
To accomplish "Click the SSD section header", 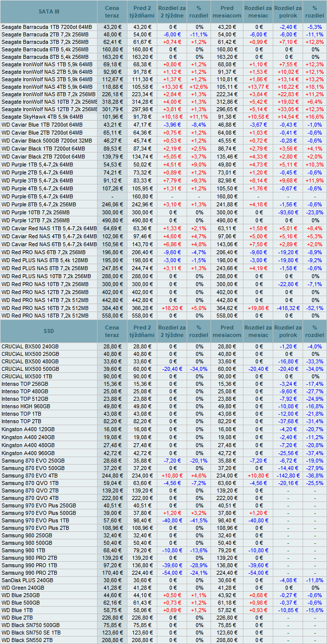I will [x=49, y=331].
